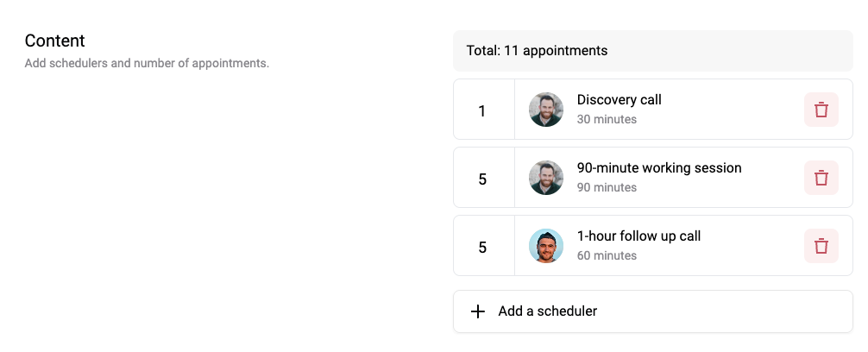Add a scheduler to the content list
Viewport: 868px width, 352px height.
click(653, 311)
